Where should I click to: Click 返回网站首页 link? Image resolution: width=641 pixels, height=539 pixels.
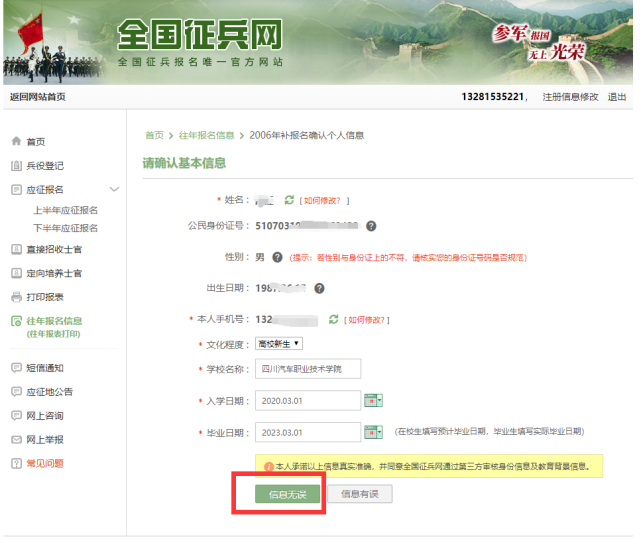(x=38, y=96)
